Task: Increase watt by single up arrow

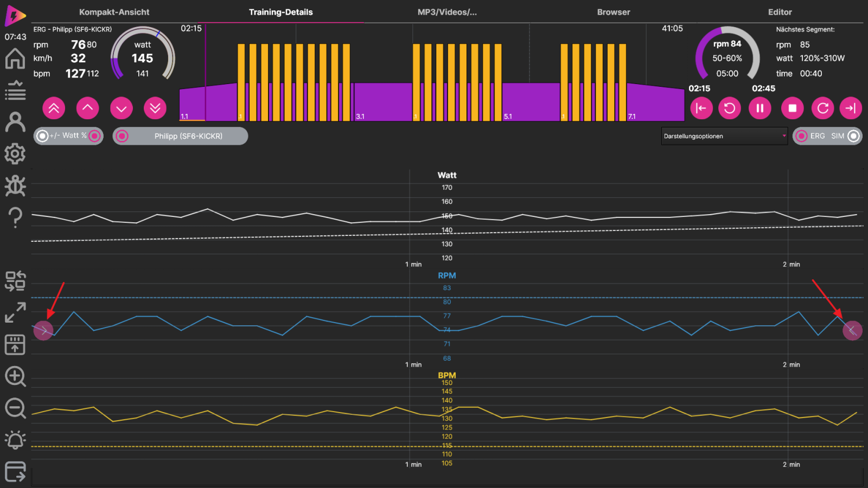Action: [x=87, y=108]
